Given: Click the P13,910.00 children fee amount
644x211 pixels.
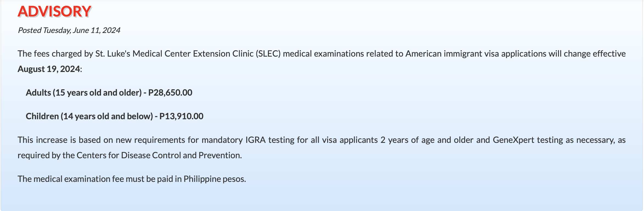Looking at the screenshot, I should coord(181,116).
